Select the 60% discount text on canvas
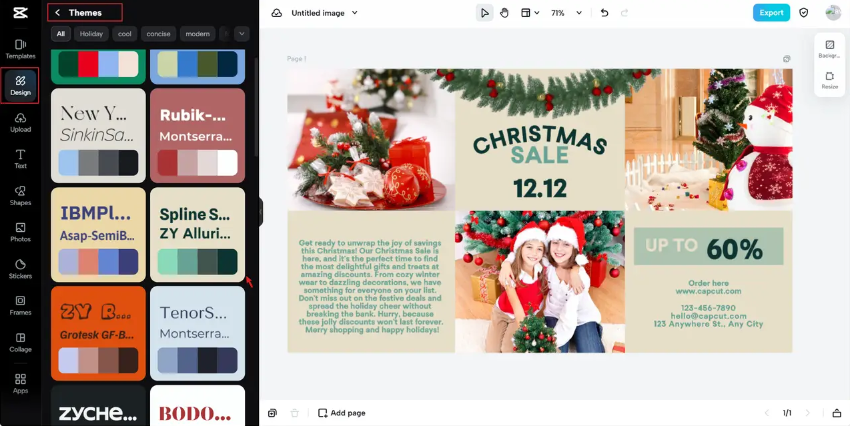Viewport: 850px width, 426px height. 735,249
